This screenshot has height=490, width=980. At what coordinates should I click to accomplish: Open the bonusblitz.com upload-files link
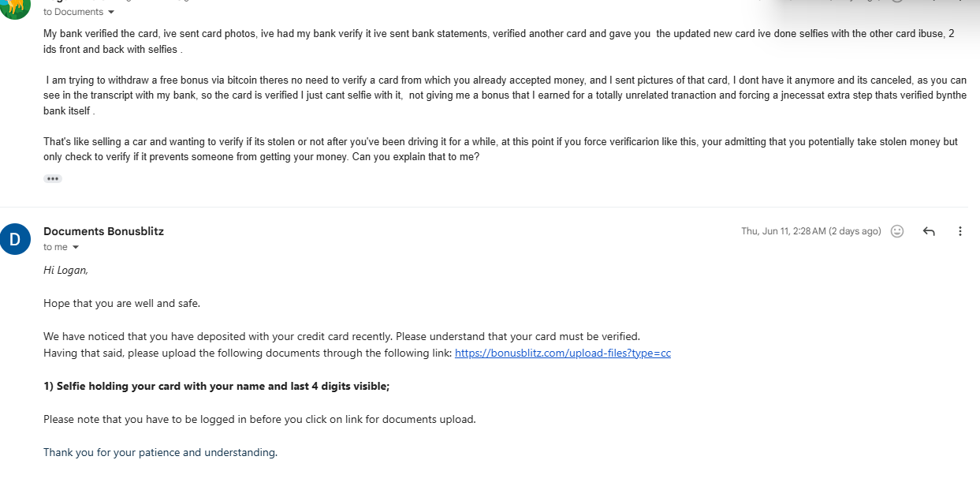click(x=563, y=353)
